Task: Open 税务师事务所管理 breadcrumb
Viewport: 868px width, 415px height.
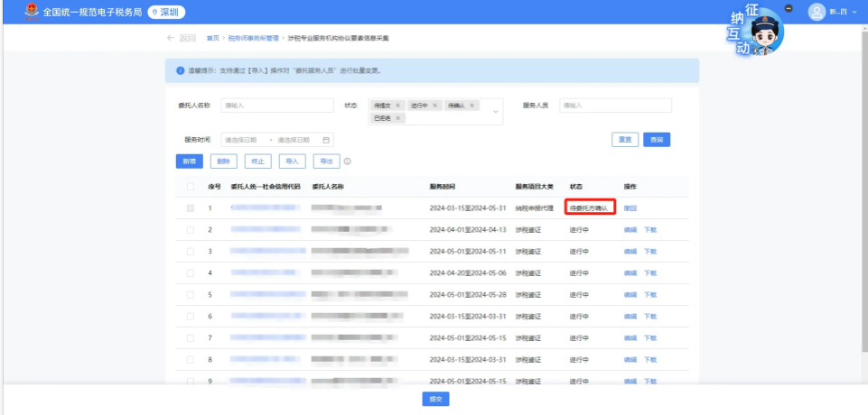Action: point(254,38)
